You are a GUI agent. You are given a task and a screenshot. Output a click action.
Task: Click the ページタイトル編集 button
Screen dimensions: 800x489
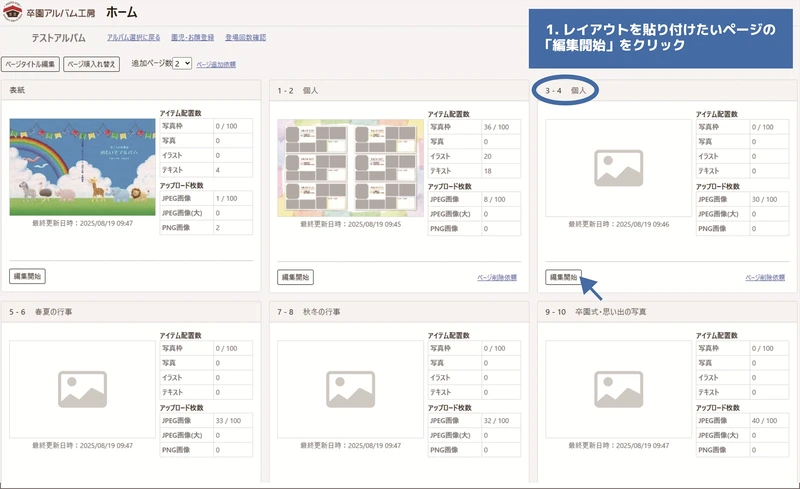[x=31, y=63]
